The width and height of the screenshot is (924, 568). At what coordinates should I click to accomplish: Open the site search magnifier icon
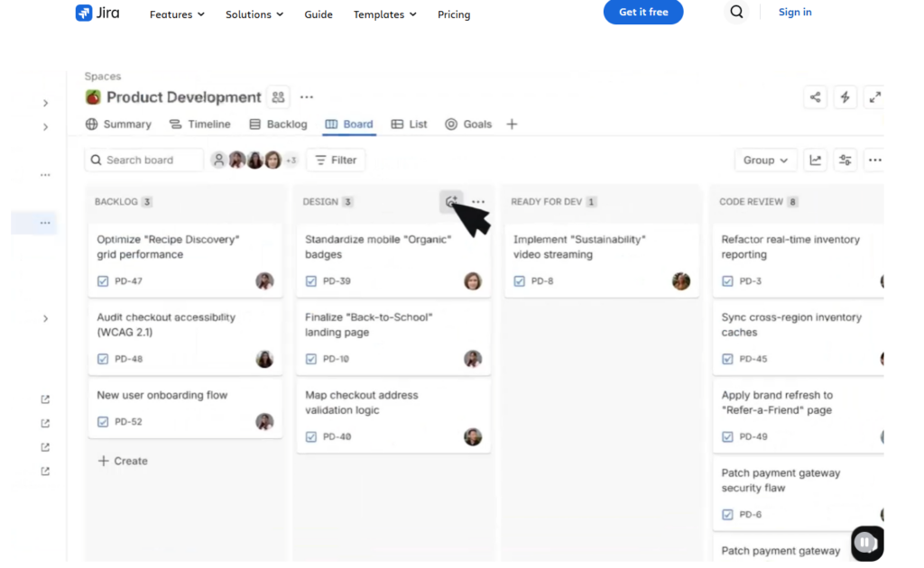pyautogui.click(x=736, y=12)
